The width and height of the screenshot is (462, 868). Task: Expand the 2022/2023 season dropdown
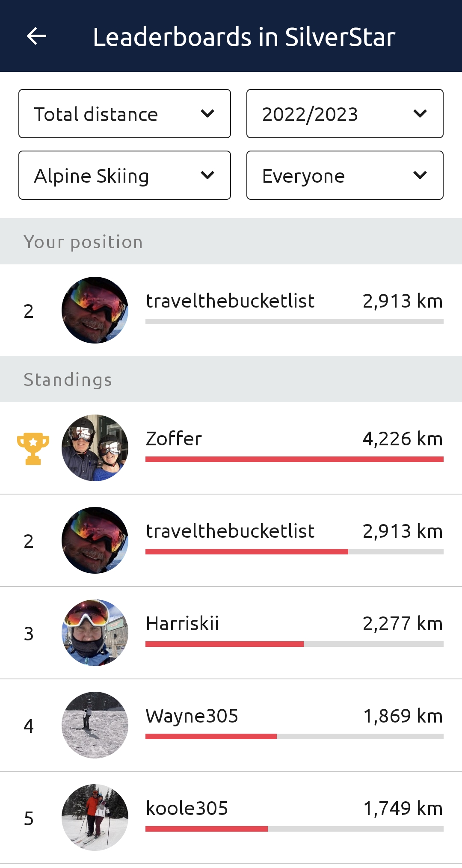pos(345,114)
